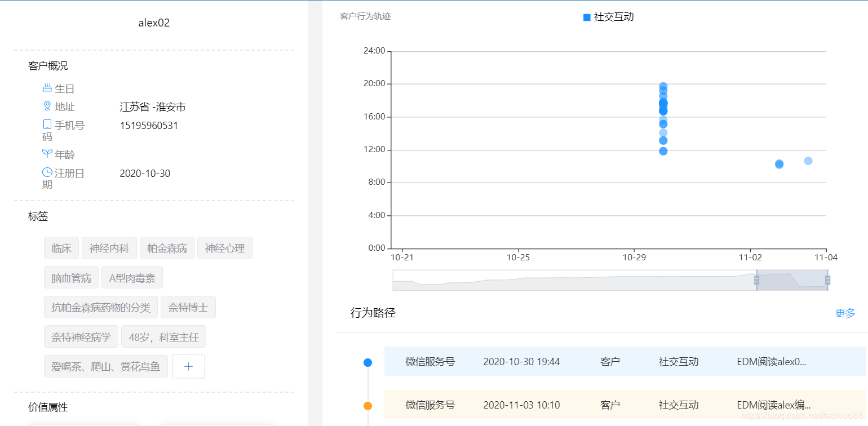The width and height of the screenshot is (868, 426).
Task: Click the rightmost light-blue data point
Action: point(808,161)
